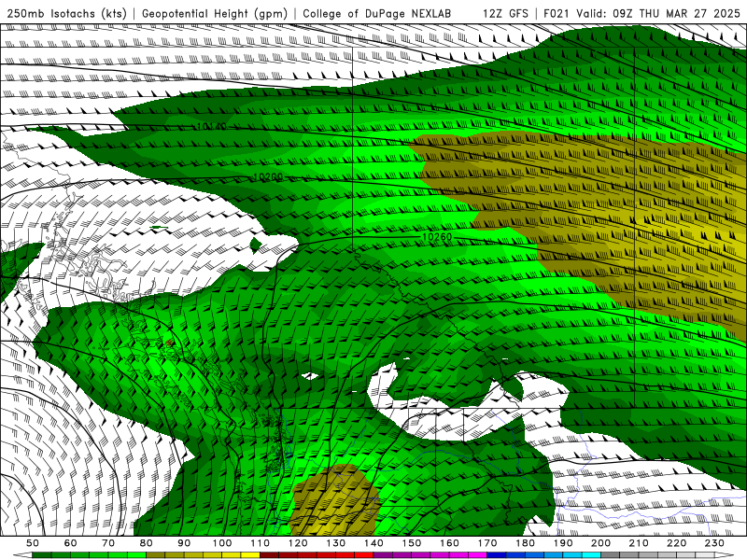
Task: Click the 80 value on the color scale
Action: point(147,543)
